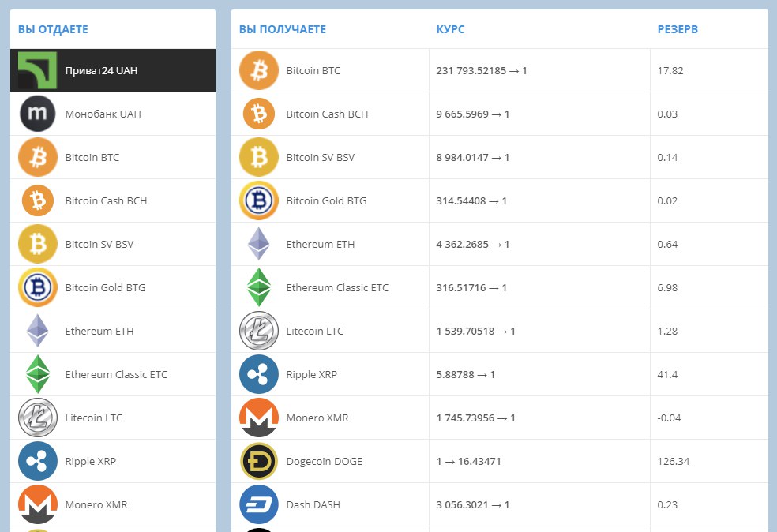Screen dimensions: 777x532
Task: Click the negative reserve value -0.04
Action: pyautogui.click(x=669, y=418)
